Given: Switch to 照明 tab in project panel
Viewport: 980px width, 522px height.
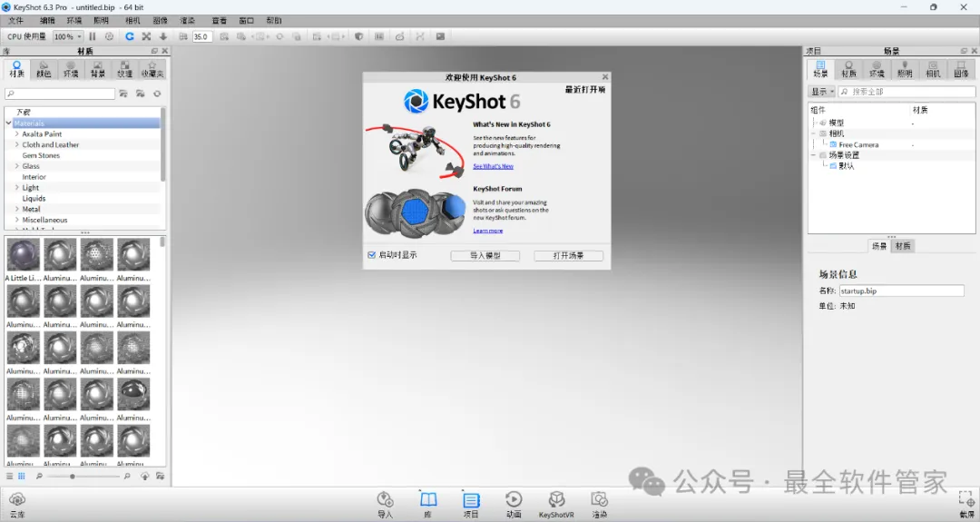Looking at the screenshot, I should pyautogui.click(x=905, y=69).
